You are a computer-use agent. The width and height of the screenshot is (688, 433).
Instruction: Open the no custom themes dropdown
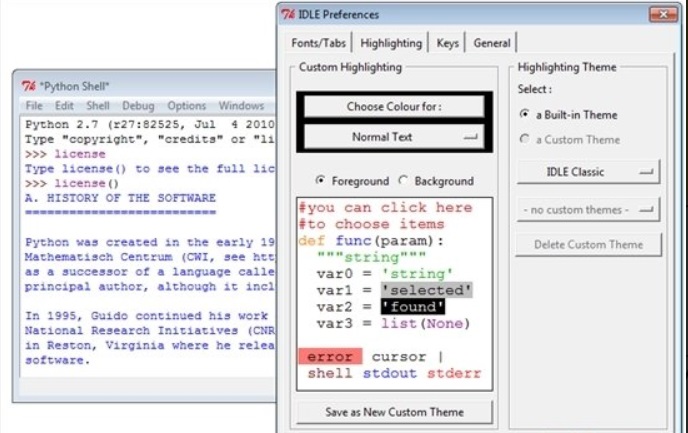point(588,211)
